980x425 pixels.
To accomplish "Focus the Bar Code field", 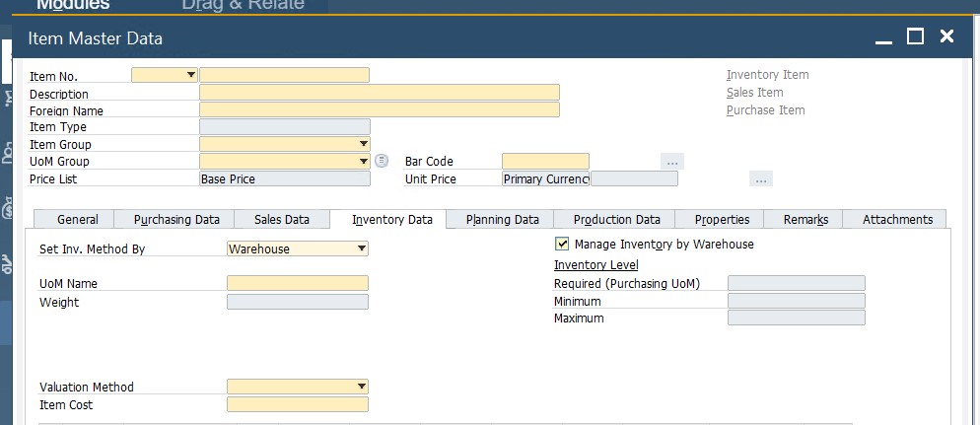I will click(x=544, y=162).
